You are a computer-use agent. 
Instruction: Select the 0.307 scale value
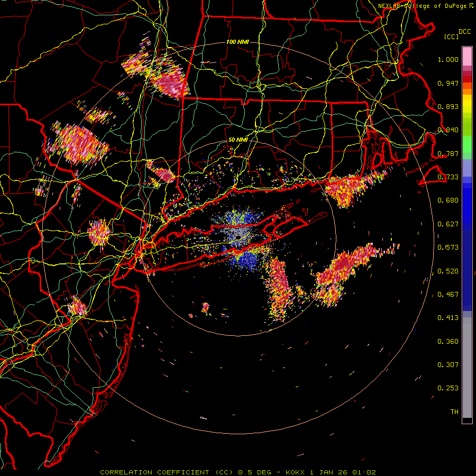448,365
